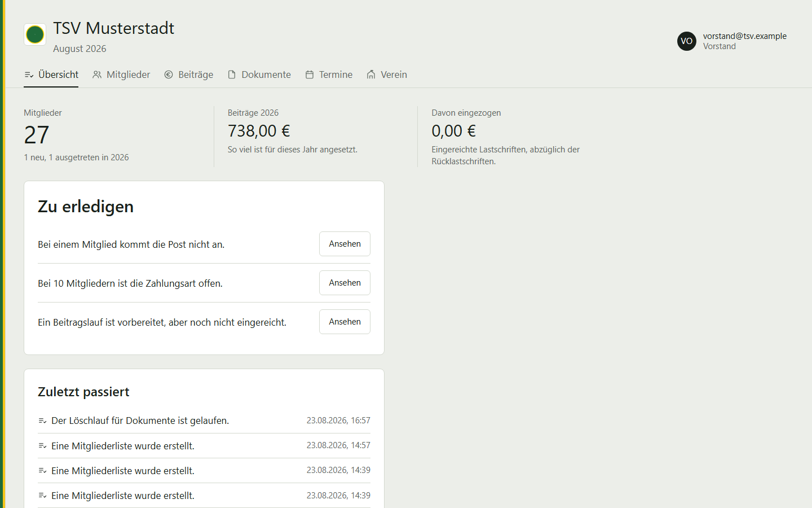Click Ansehen for the undelivered post item

tap(345, 244)
